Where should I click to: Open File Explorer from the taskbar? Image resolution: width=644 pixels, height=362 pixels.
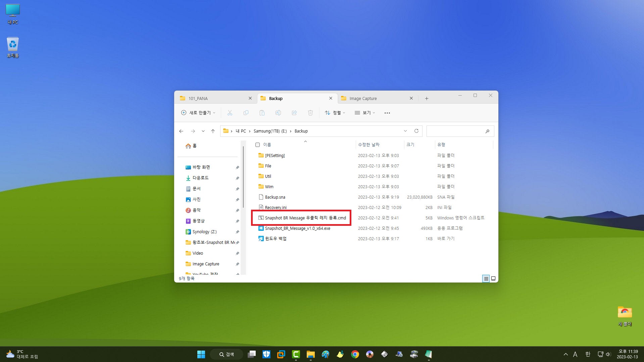tap(310, 354)
